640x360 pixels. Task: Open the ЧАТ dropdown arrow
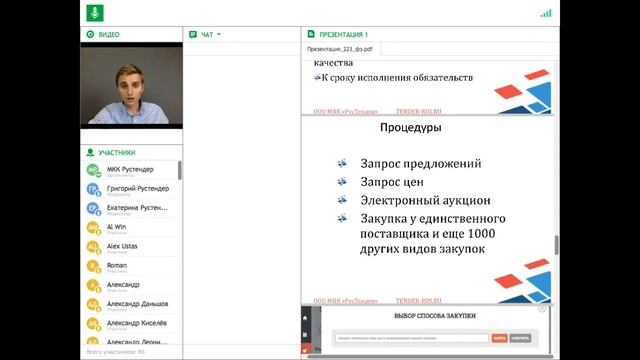tap(219, 34)
